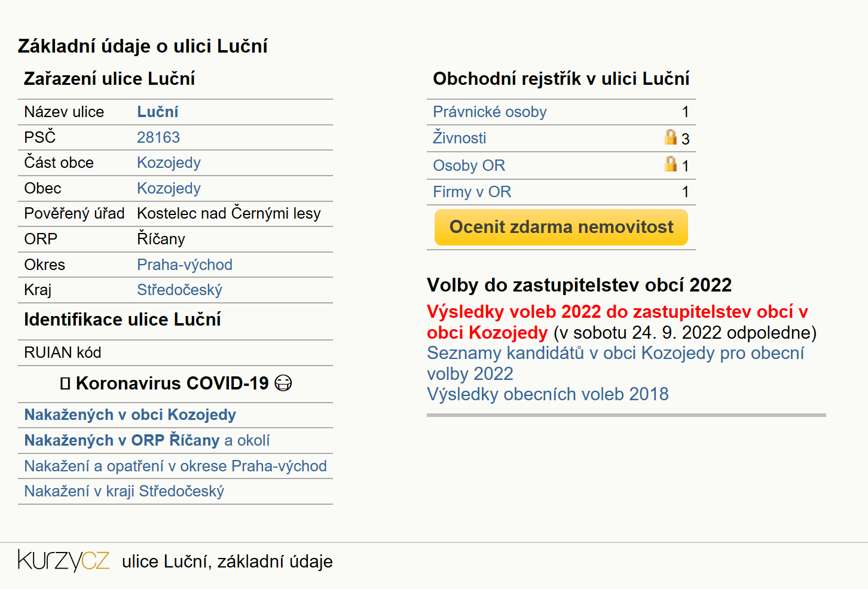The height and width of the screenshot is (589, 868).
Task: Open Nakažení v kraji Středočeský link
Action: [x=124, y=491]
